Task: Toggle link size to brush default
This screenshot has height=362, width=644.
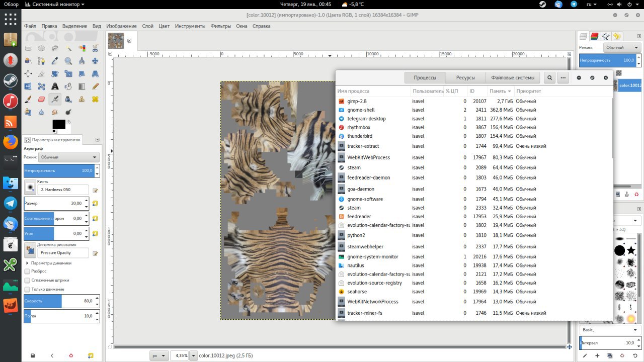Action: 95,204
